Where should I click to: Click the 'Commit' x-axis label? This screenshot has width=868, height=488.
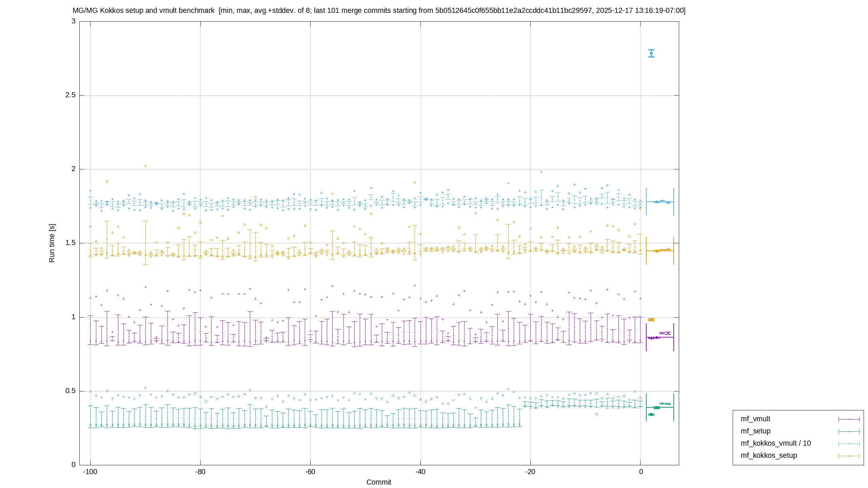pyautogui.click(x=379, y=482)
